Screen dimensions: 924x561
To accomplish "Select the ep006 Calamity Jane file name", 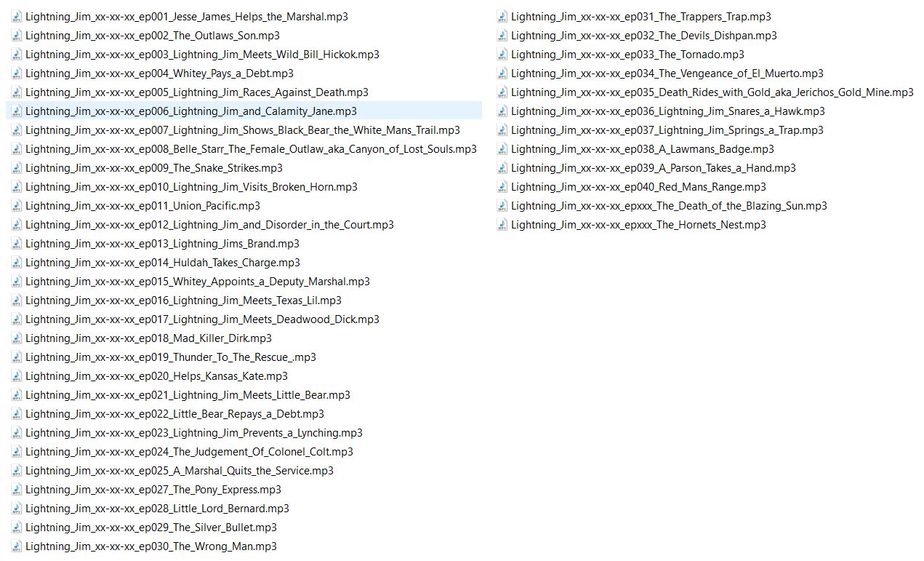I will point(190,111).
